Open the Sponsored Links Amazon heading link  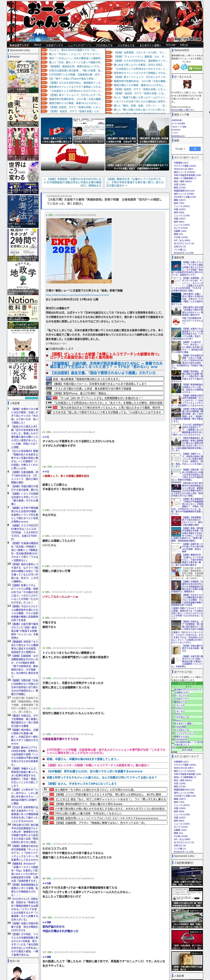[15, 56]
